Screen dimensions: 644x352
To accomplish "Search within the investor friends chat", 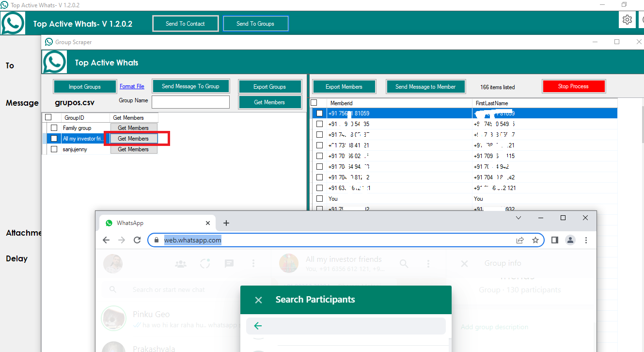I will (x=404, y=263).
